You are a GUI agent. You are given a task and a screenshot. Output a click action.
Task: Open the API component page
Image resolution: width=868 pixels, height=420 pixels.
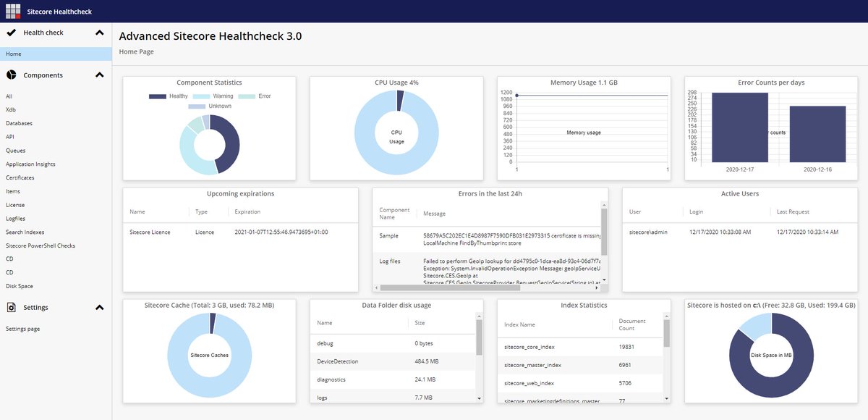tap(10, 137)
